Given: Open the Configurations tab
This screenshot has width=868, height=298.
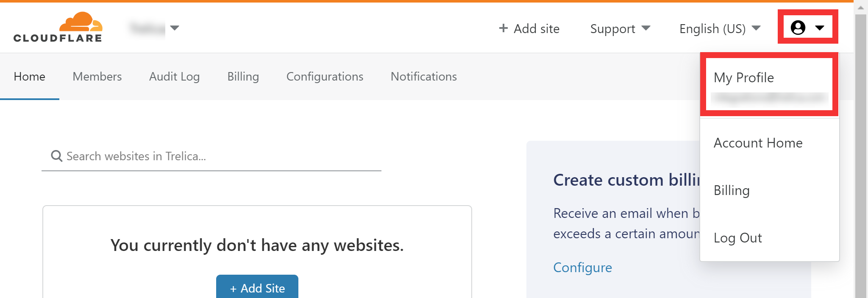Looking at the screenshot, I should 325,76.
